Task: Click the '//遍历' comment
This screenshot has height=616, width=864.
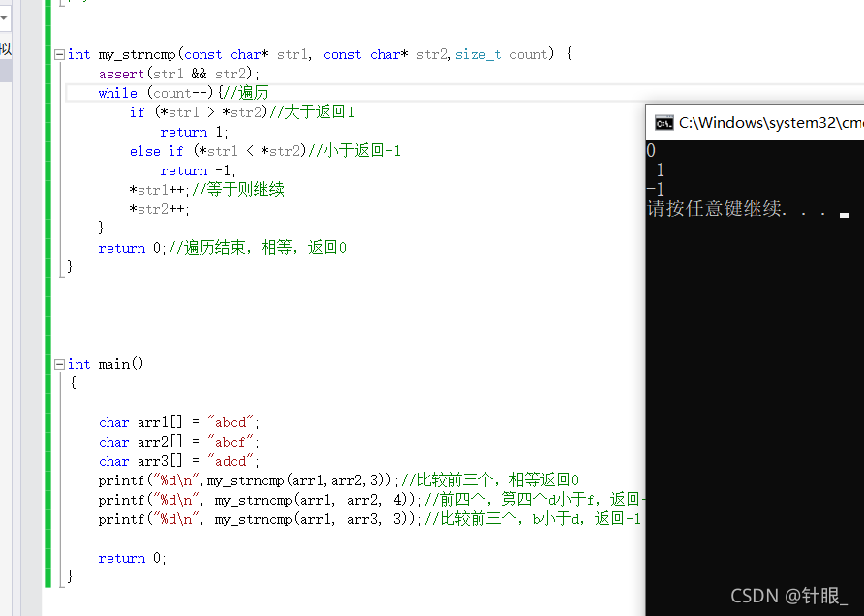Action: [x=246, y=93]
